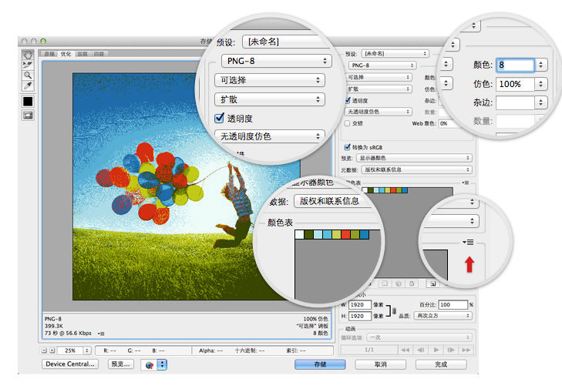562x392 pixels.
Task: Switch to the 四联 tab
Action: pyautogui.click(x=99, y=54)
